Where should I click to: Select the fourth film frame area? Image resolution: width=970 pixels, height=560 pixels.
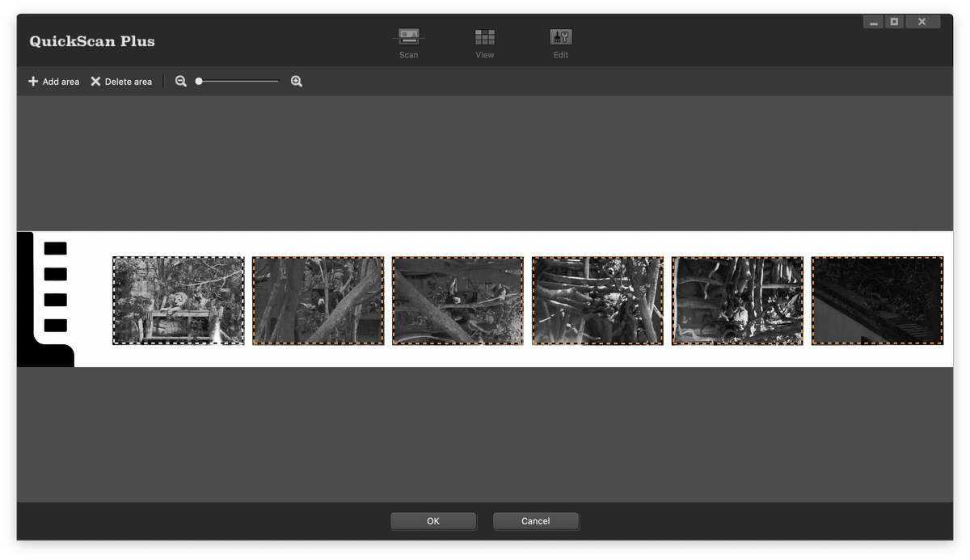click(597, 301)
